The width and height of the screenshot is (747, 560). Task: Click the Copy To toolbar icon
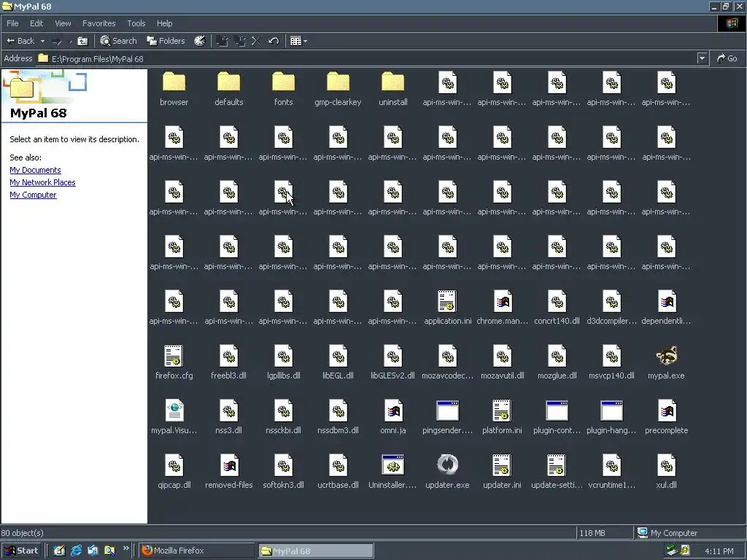[239, 41]
